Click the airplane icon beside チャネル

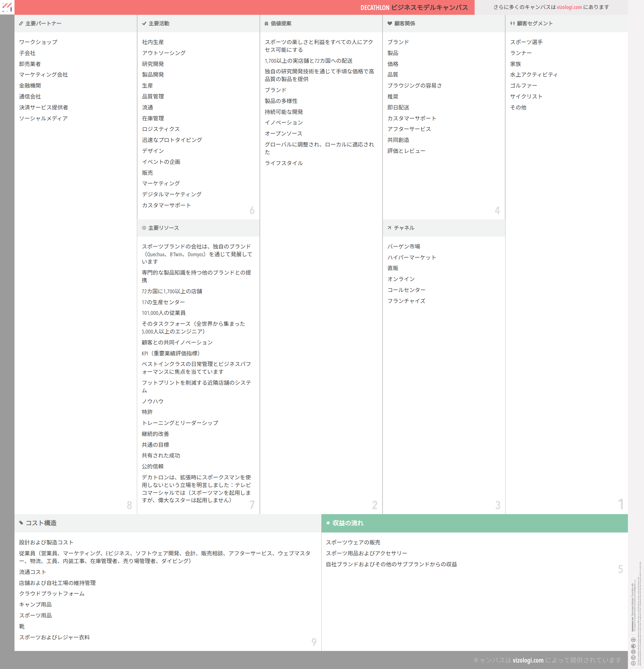coord(390,228)
